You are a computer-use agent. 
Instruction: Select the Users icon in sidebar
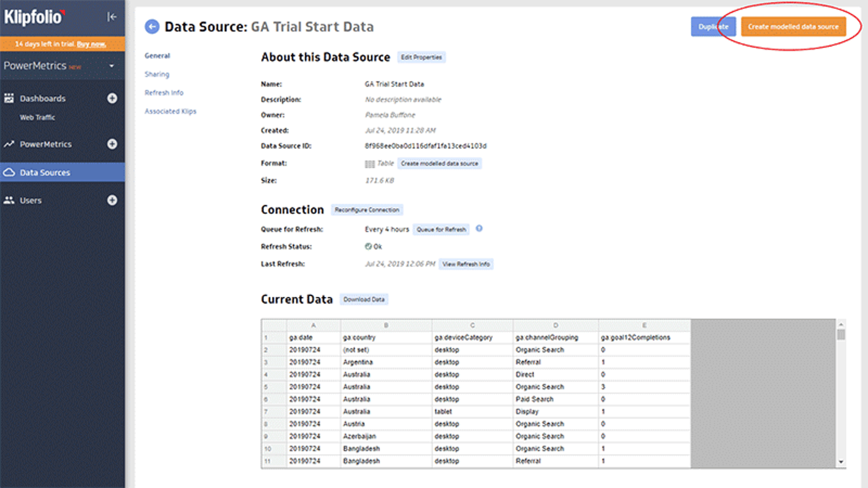click(9, 200)
